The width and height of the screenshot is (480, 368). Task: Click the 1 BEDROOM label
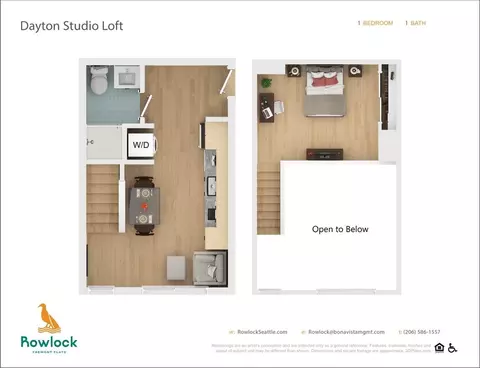[375, 23]
